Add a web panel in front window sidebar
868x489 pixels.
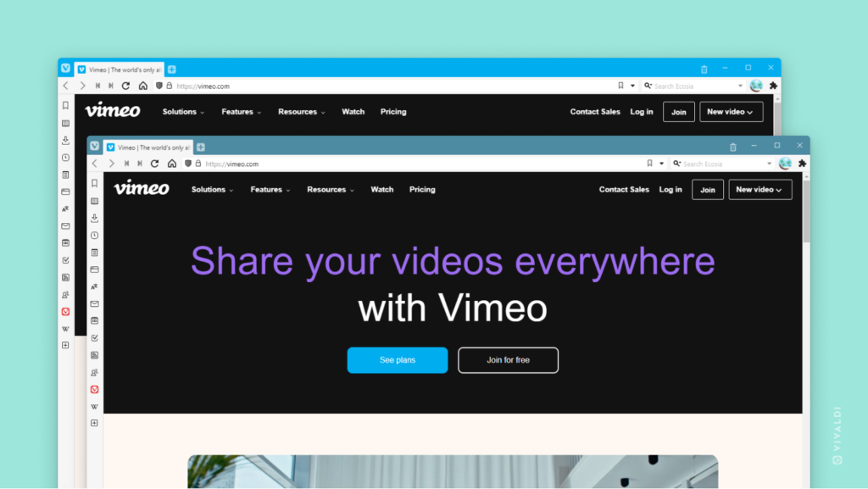(x=95, y=423)
